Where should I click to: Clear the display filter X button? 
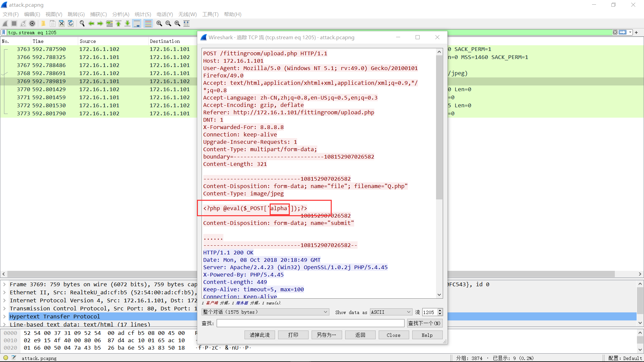[x=615, y=33]
